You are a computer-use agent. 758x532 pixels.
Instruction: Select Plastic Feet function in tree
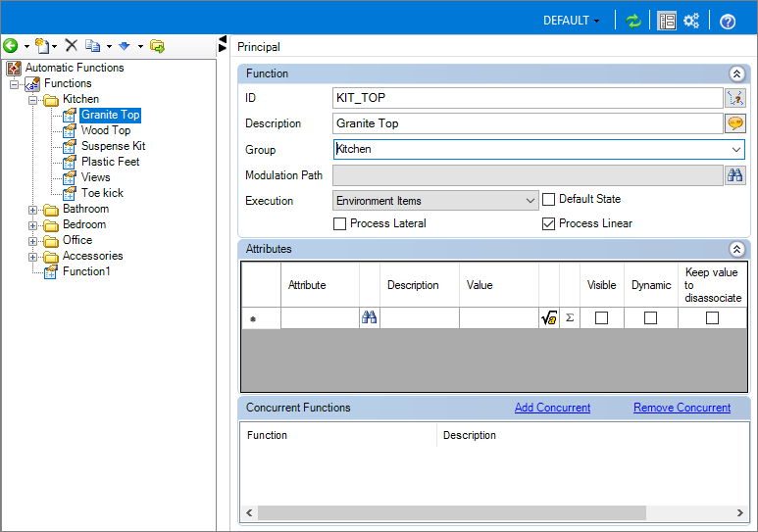click(110, 162)
